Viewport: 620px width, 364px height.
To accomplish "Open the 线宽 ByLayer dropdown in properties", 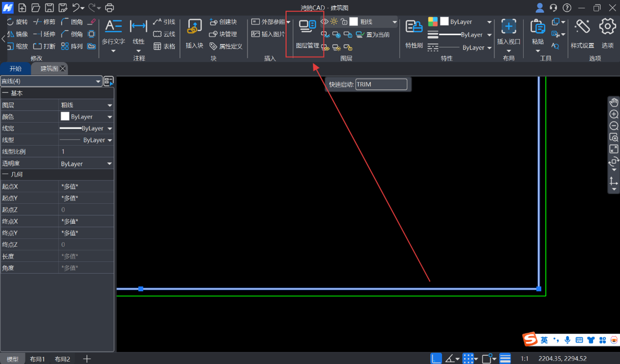I will coord(109,128).
